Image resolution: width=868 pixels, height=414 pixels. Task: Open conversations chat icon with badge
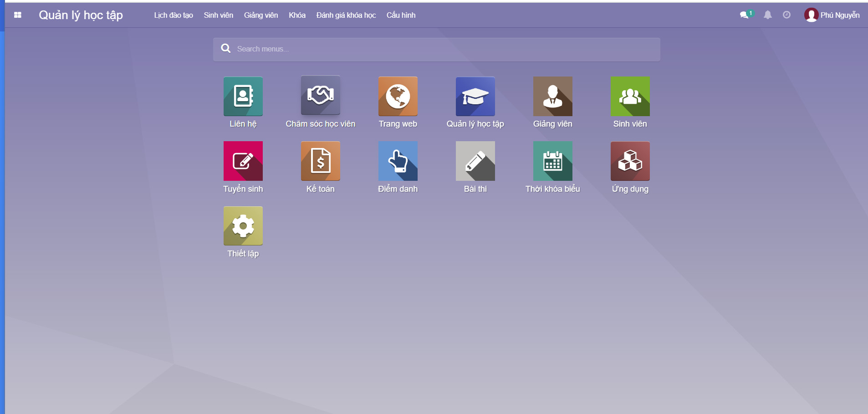pyautogui.click(x=745, y=15)
